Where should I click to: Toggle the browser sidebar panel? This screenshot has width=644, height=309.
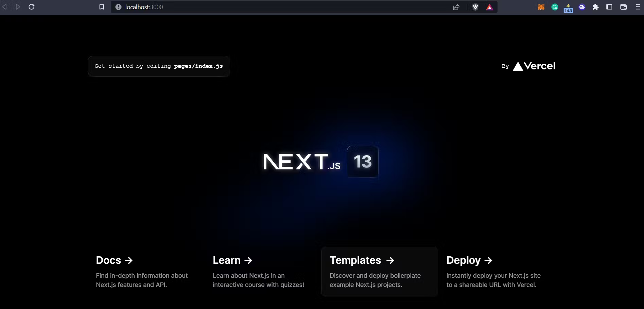click(609, 7)
